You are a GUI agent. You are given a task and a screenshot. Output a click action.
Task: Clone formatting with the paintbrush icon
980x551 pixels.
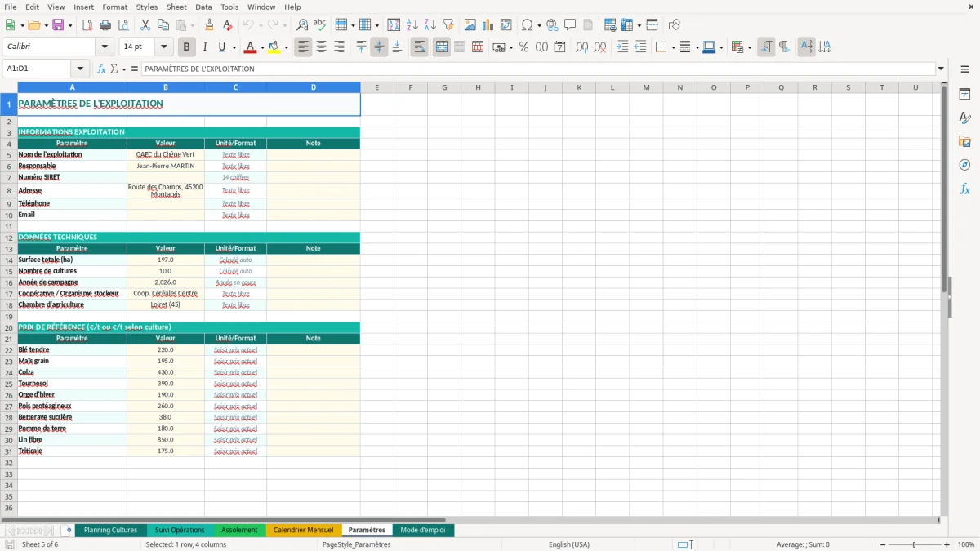210,25
